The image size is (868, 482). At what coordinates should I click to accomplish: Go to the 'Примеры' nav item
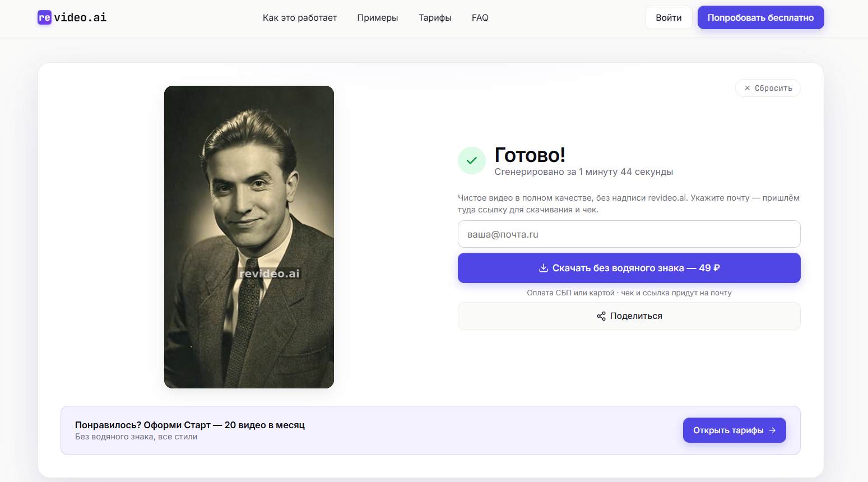point(378,18)
